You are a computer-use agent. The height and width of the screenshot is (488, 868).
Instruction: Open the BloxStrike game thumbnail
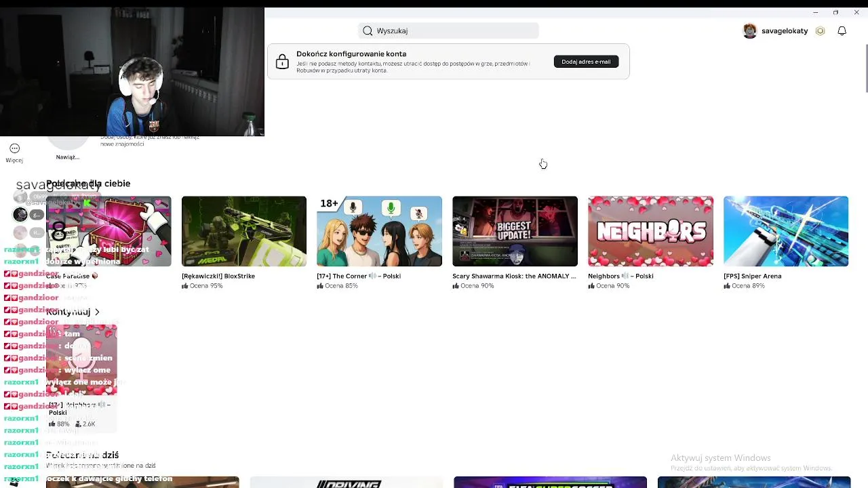click(x=244, y=231)
